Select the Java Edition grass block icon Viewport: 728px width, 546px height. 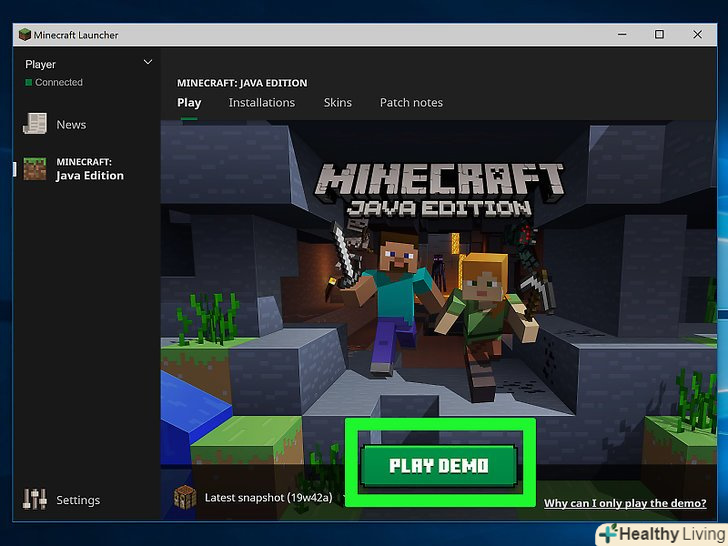point(36,168)
